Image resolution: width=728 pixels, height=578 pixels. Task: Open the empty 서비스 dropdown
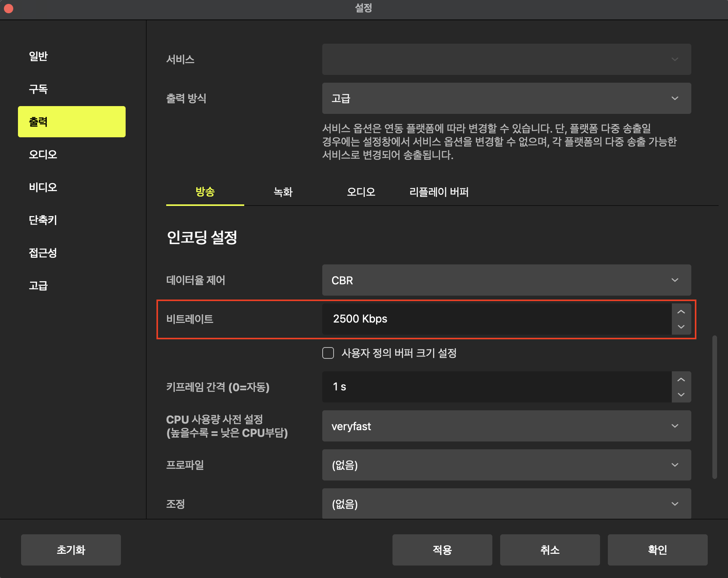[506, 59]
